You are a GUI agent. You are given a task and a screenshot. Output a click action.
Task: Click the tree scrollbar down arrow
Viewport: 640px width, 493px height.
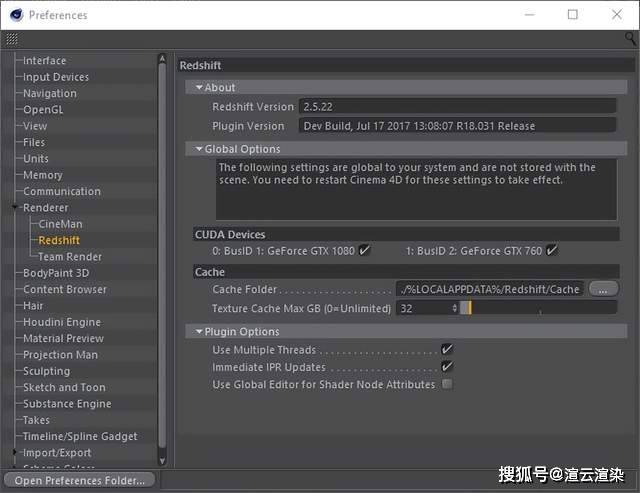(x=162, y=461)
